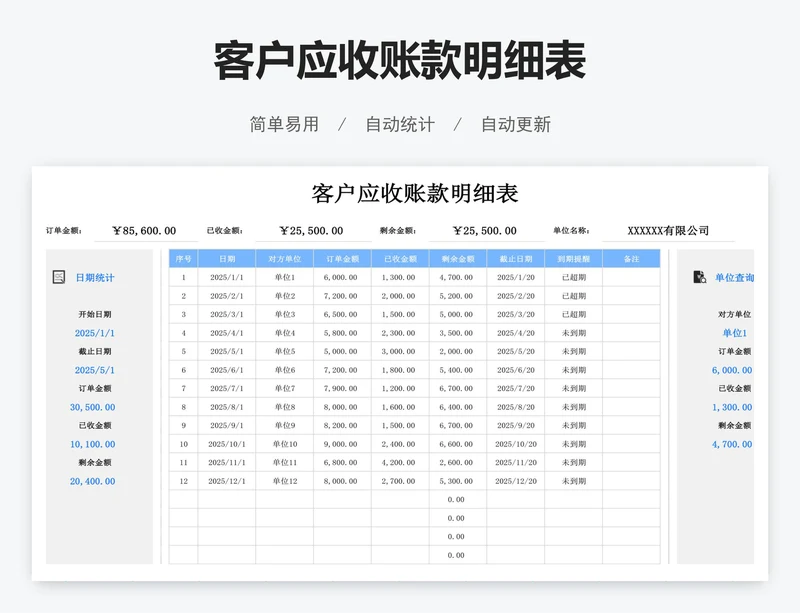
Task: Click remaining amount 5,200.00 in row 2
Action: pyautogui.click(x=458, y=296)
